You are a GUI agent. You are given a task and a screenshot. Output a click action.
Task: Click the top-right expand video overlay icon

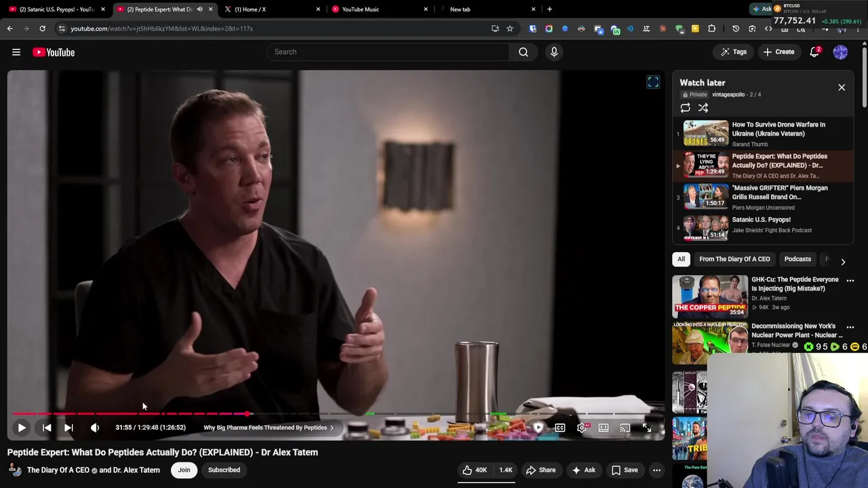pyautogui.click(x=653, y=82)
